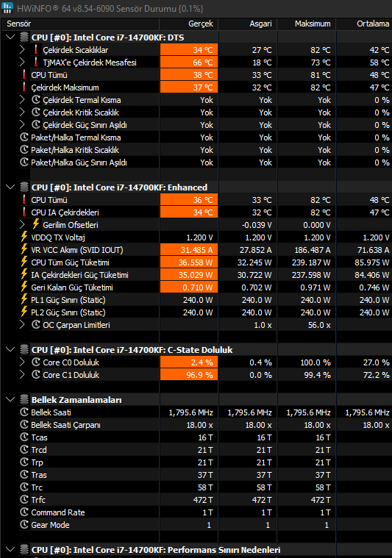392x558 pixels.
Task: Expand Çekirdek Güç Sınırı Aşıldı row
Action: pyautogui.click(x=22, y=124)
